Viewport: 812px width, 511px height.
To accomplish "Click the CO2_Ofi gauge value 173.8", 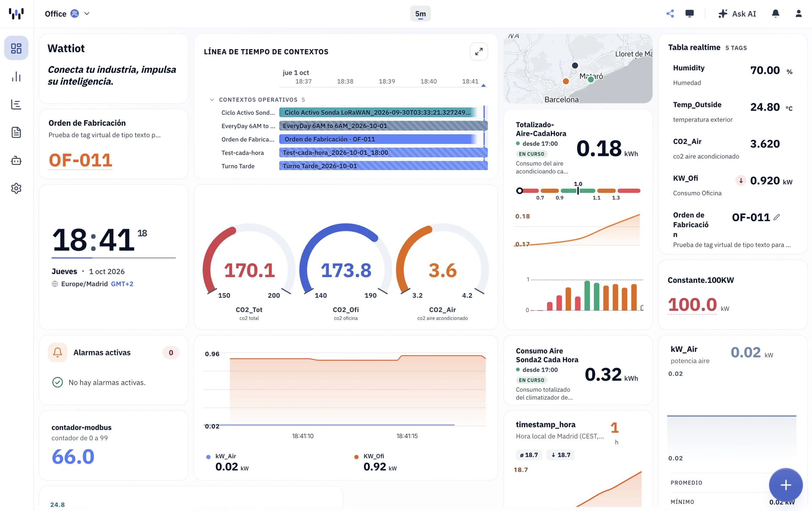I will pos(346,270).
